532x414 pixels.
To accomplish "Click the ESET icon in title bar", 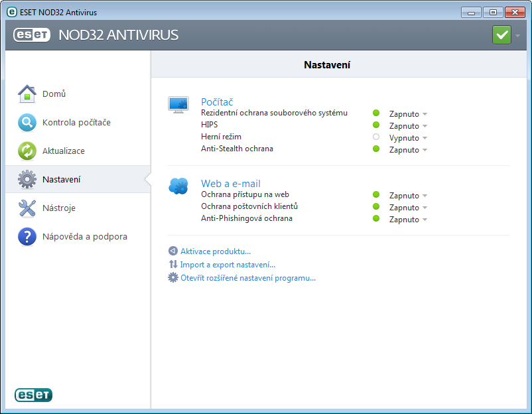I will [x=12, y=12].
